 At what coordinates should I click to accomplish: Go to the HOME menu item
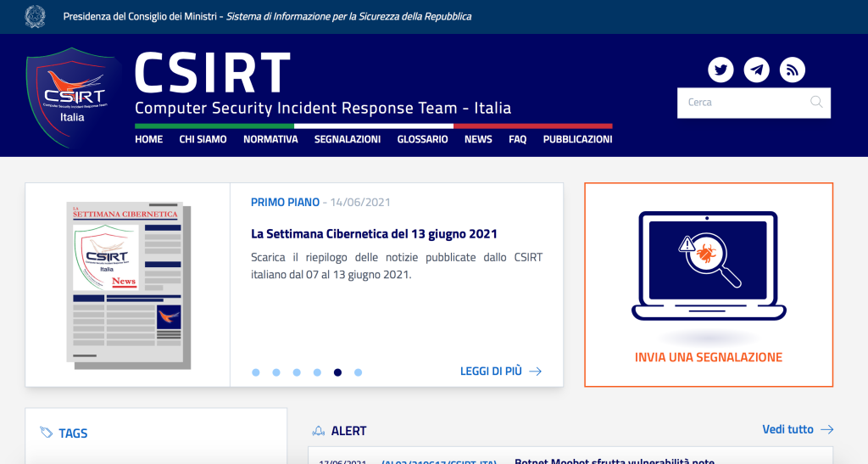[149, 139]
